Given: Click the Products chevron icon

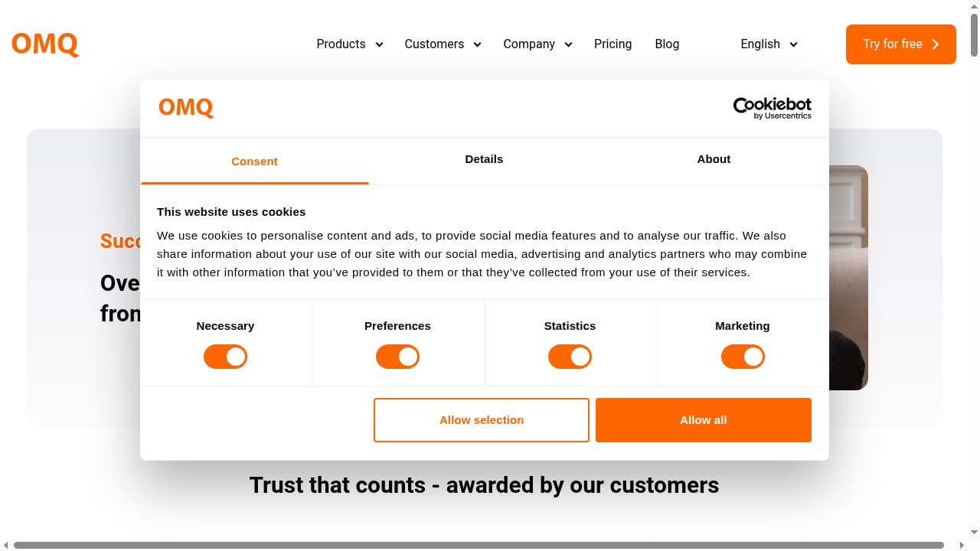Looking at the screenshot, I should click(x=379, y=44).
